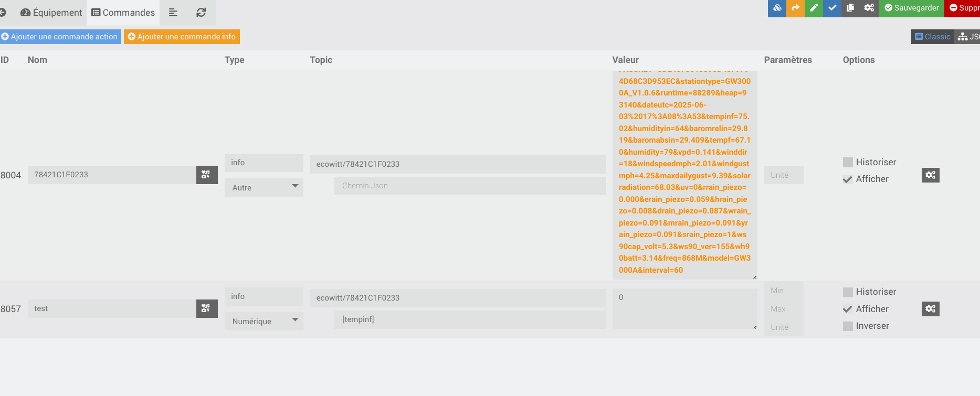
Task: Click the blue checkmark toolbar icon
Action: (x=832, y=8)
